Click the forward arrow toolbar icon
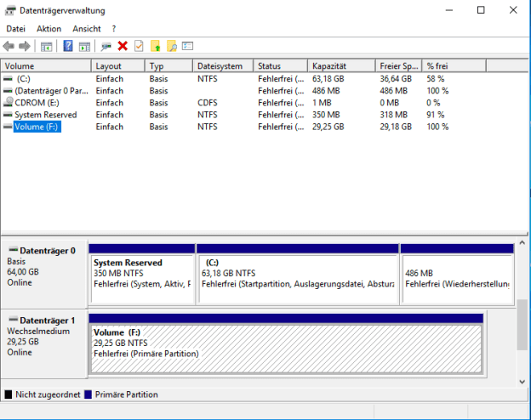 25,46
